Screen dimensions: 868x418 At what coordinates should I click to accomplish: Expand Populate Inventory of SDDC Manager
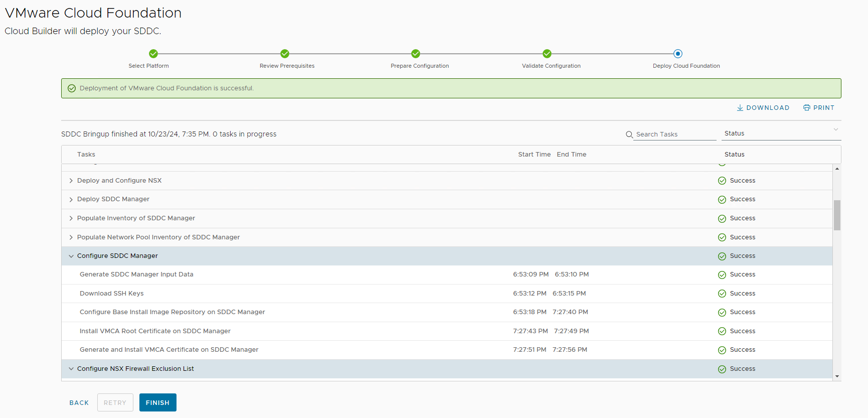click(x=71, y=218)
